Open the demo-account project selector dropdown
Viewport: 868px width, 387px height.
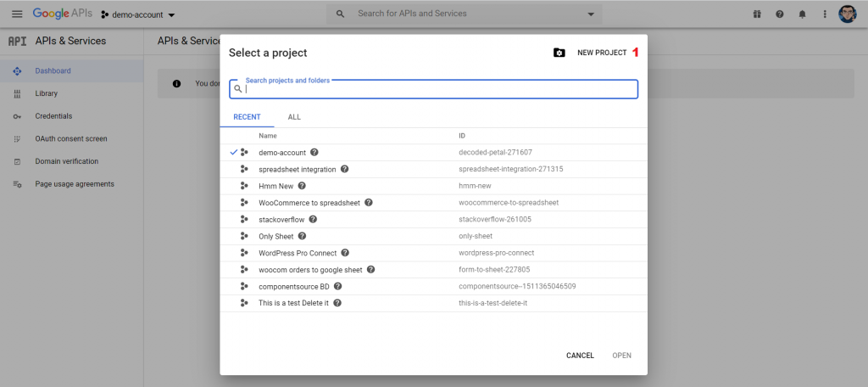point(138,15)
